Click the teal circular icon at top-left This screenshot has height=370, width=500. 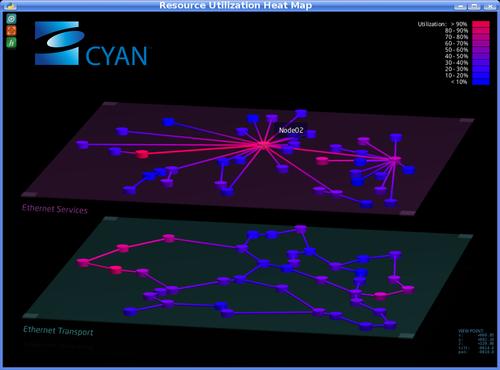pos(11,19)
